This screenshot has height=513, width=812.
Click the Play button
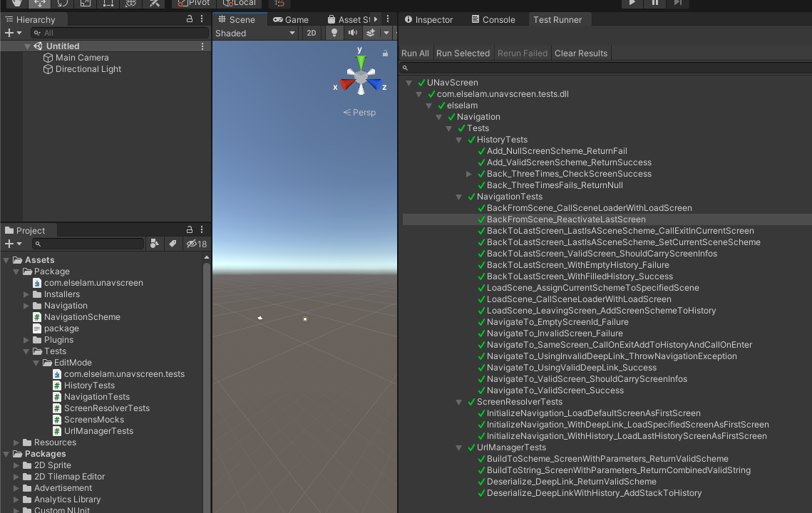[x=632, y=3]
